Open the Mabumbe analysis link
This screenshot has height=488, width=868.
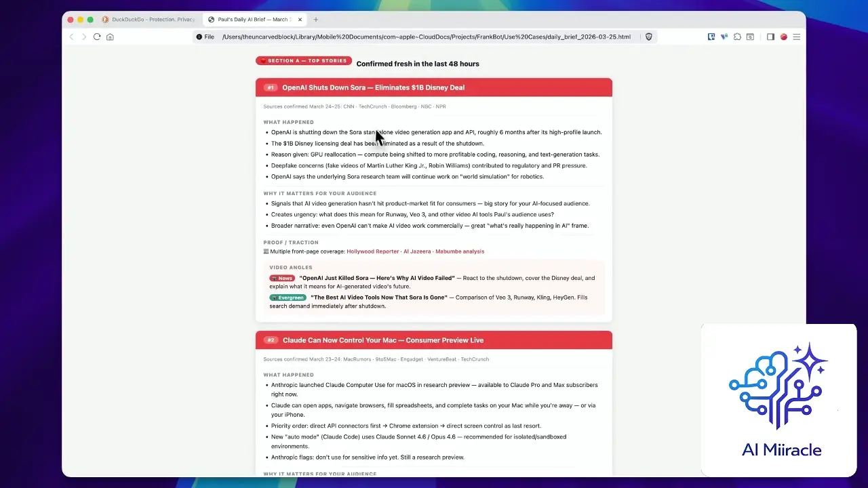[460, 251]
